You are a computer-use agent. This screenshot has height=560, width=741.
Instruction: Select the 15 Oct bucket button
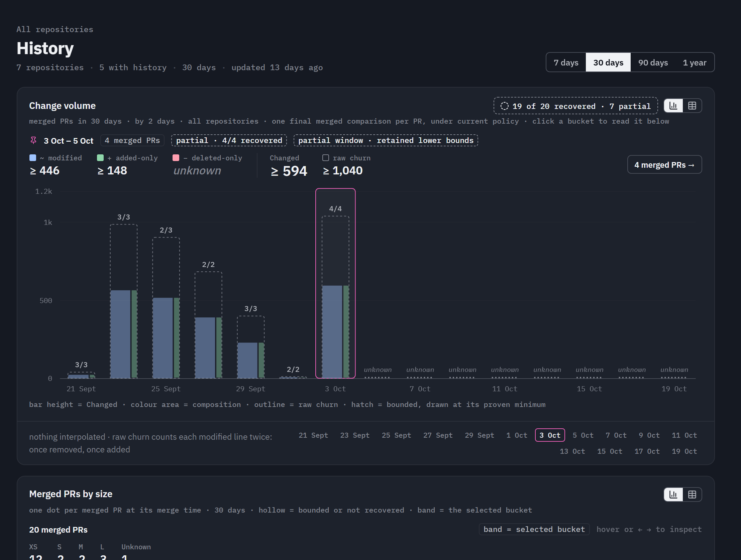pyautogui.click(x=610, y=451)
